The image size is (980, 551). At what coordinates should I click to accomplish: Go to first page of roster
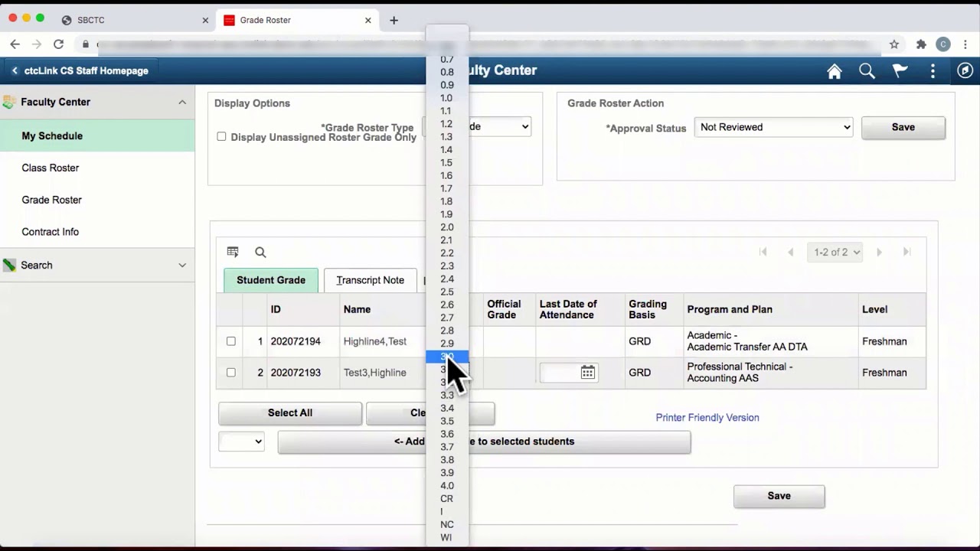pyautogui.click(x=763, y=252)
